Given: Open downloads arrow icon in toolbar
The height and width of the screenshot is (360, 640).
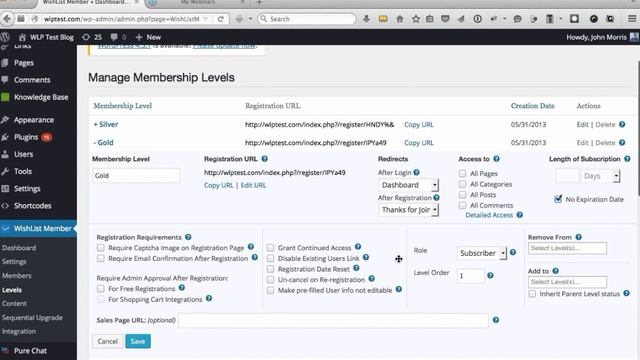Looking at the screenshot, I should tap(366, 19).
